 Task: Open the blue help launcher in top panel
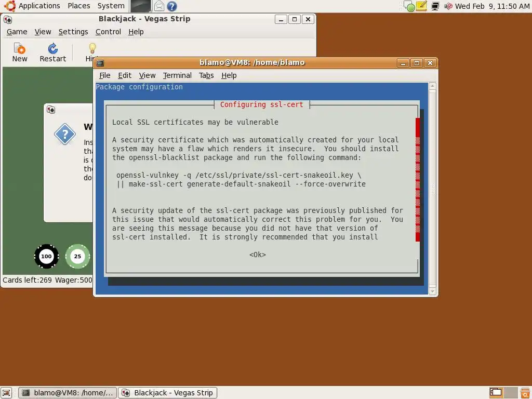(172, 6)
